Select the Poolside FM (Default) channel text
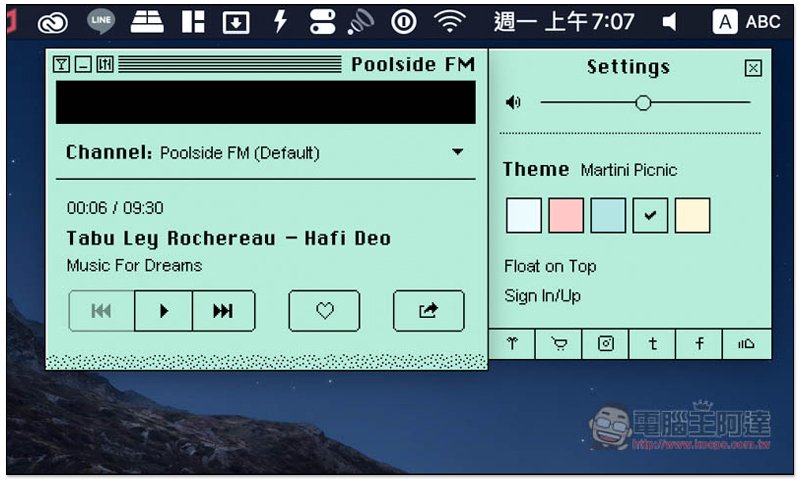The image size is (800, 480). point(240,153)
